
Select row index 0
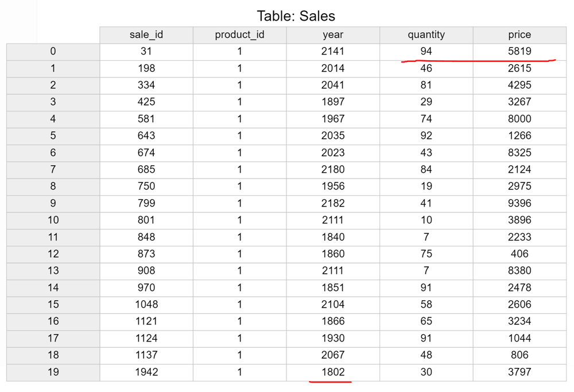[x=53, y=52]
